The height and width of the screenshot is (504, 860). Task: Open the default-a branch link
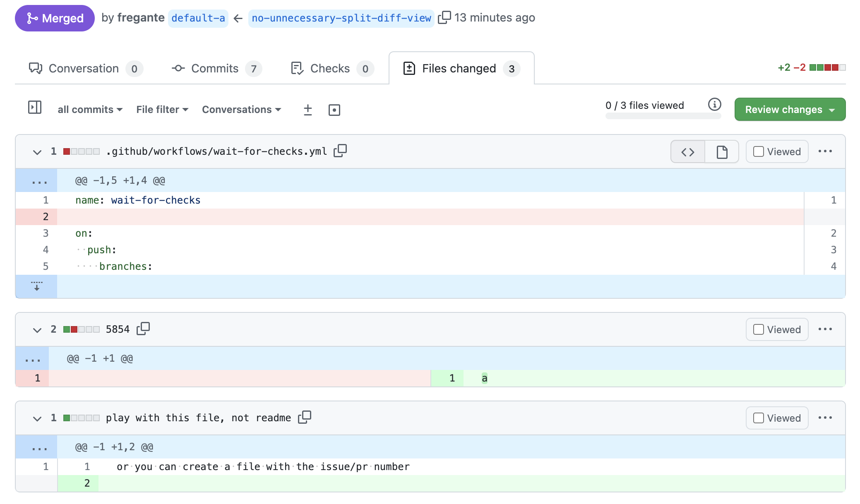click(198, 18)
